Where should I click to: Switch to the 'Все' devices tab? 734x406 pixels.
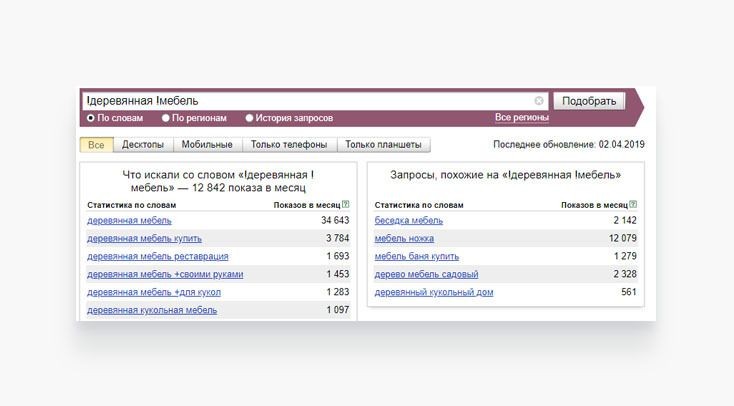click(x=96, y=145)
